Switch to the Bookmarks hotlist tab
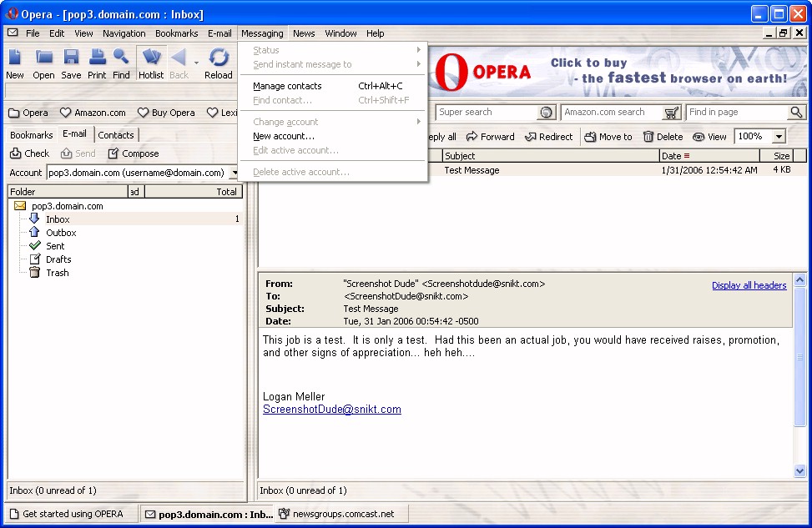This screenshot has height=528, width=812. [32, 135]
